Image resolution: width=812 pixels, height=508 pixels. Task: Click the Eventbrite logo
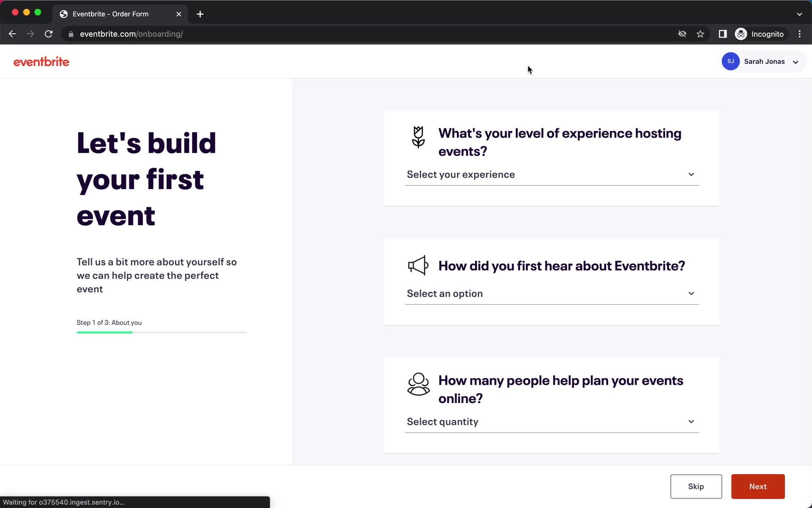point(41,62)
